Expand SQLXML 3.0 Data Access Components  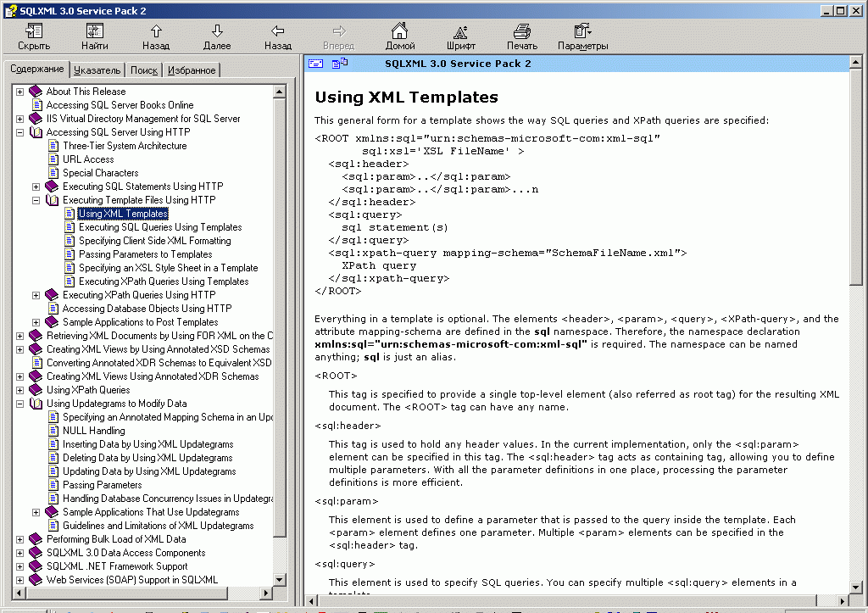(20, 553)
